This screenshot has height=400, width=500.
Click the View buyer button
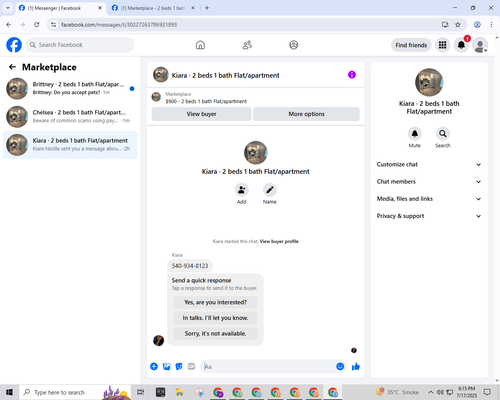click(x=201, y=114)
